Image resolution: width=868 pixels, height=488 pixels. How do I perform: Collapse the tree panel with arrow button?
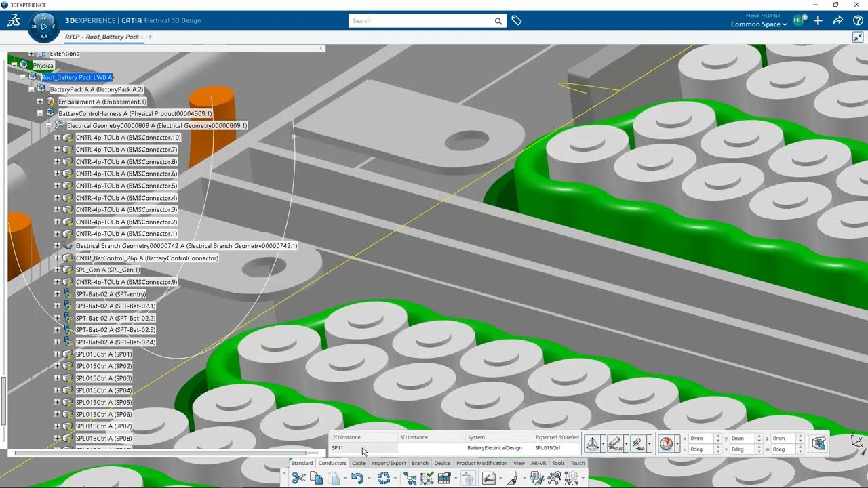(x=321, y=48)
